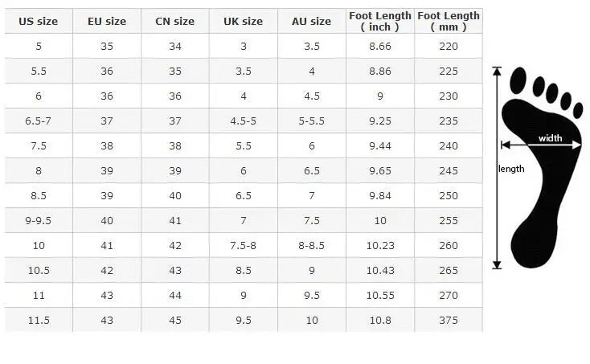Select the 'CN size' column header
The height and width of the screenshot is (364, 590).
pos(174,22)
